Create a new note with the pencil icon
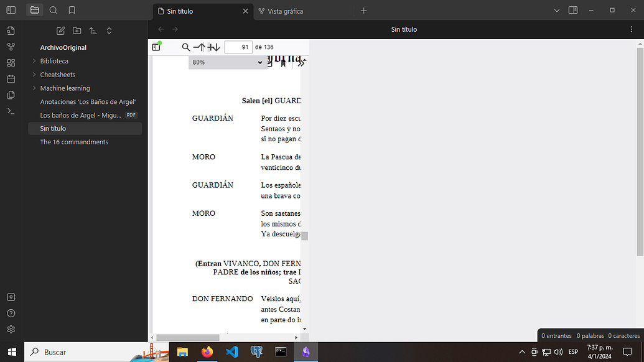Screen dimensions: 644x362 point(60,30)
